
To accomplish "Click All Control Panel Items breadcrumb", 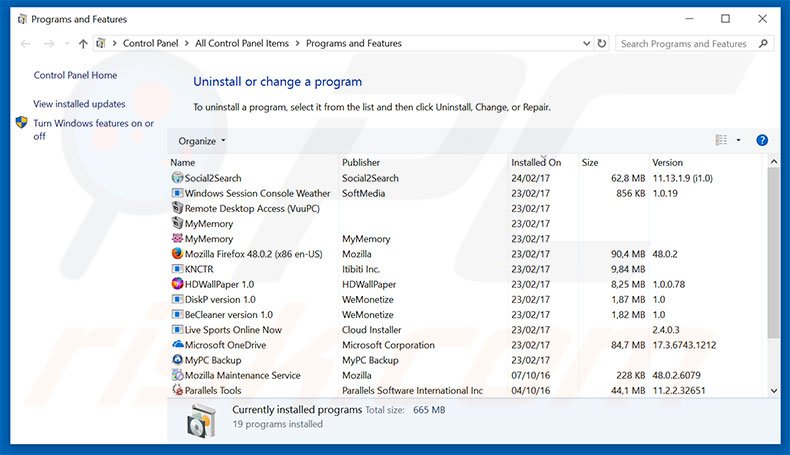I will [x=242, y=43].
